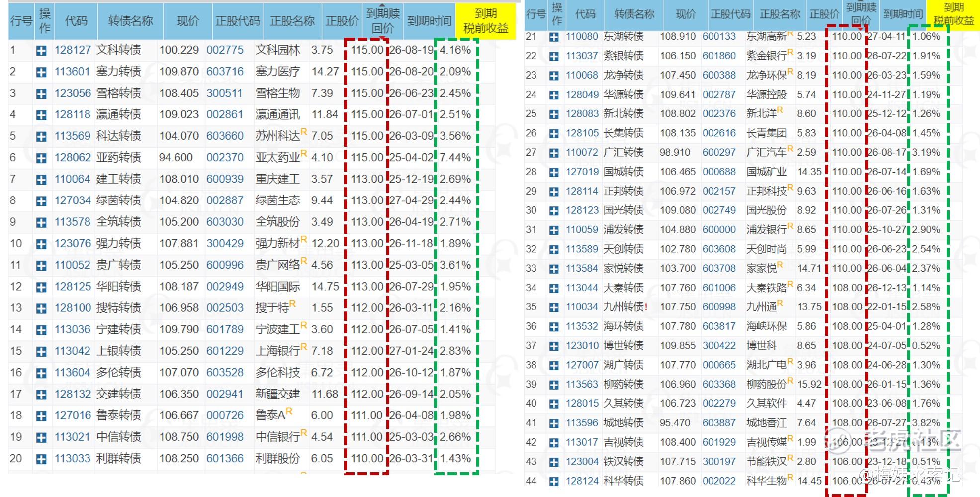Screen dimensions: 980x497
Task: Click plus icon beside 宁建转债
Action: (x=41, y=330)
